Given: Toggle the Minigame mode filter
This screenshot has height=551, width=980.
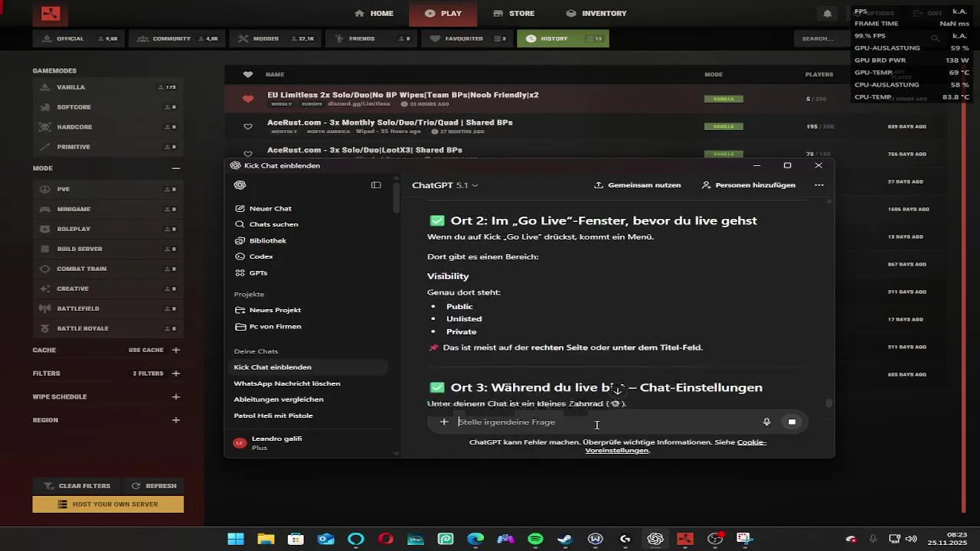Looking at the screenshot, I should click(x=108, y=209).
